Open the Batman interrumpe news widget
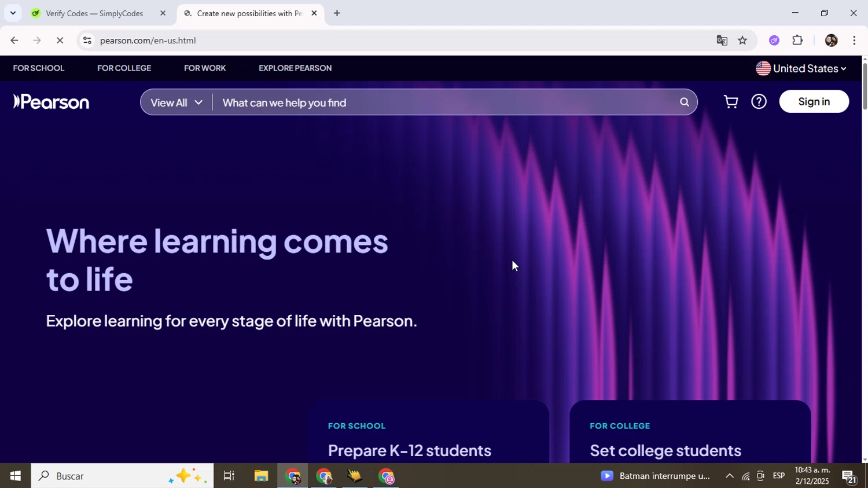 point(654,476)
